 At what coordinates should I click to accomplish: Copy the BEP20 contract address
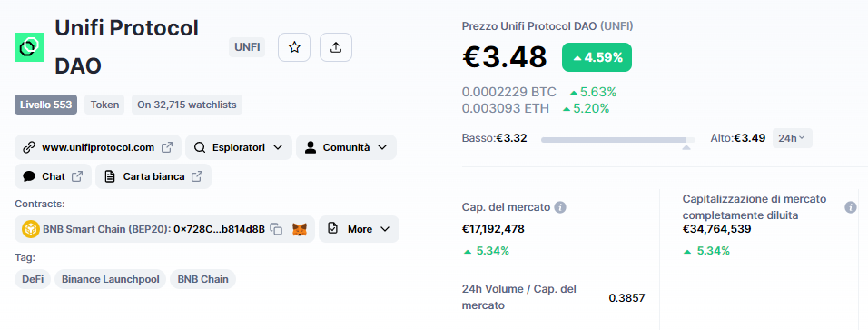pos(276,229)
